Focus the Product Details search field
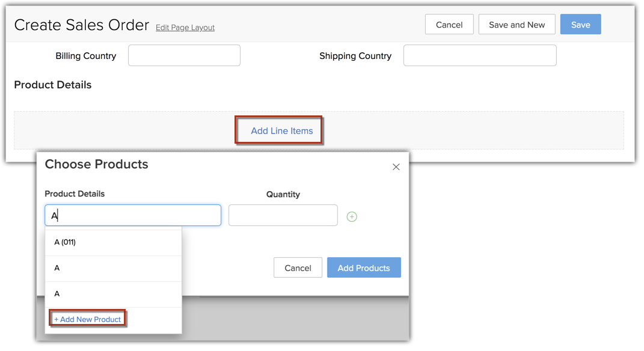Viewport: 644px width, 351px height. coord(133,216)
